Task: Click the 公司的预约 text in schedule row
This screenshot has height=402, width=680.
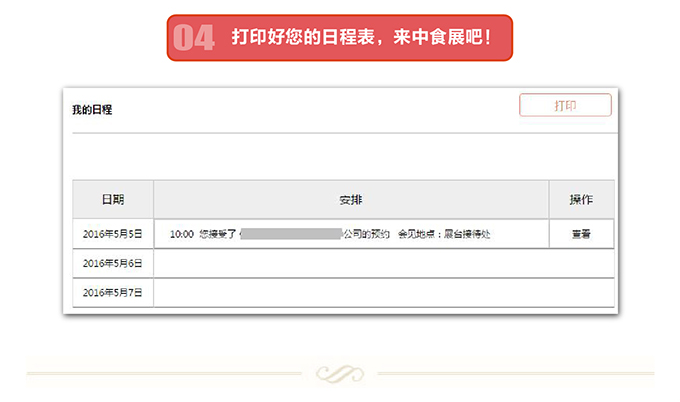Action: [366, 234]
